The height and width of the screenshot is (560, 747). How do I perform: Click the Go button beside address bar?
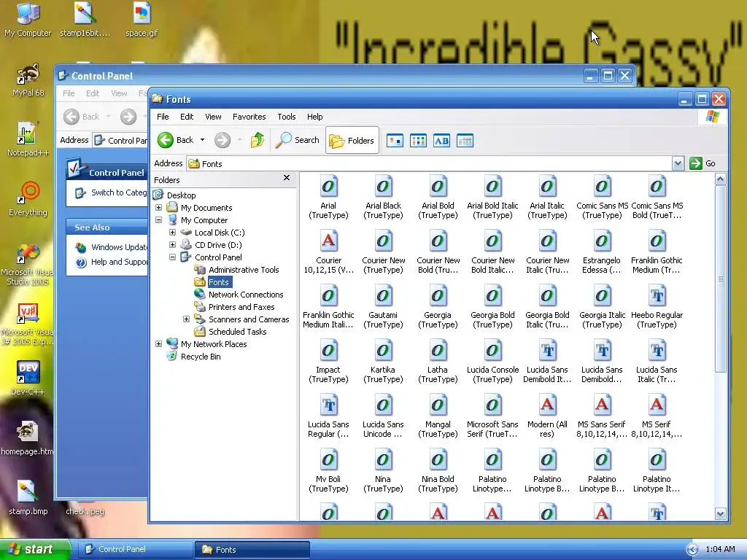point(703,163)
